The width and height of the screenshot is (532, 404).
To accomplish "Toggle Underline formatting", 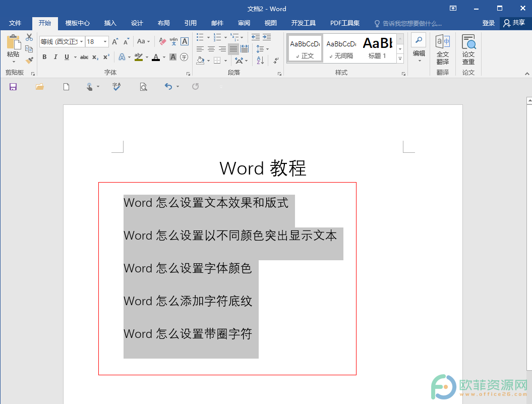I will pyautogui.click(x=67, y=57).
